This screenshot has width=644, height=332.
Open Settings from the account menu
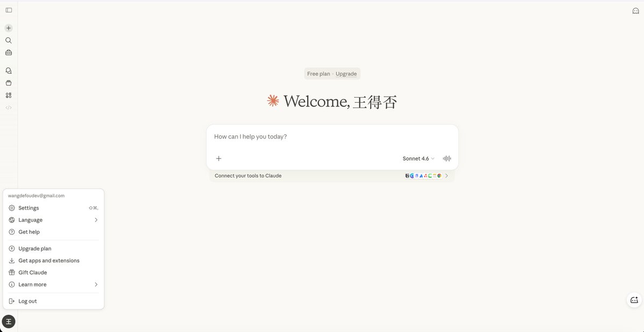click(53, 208)
